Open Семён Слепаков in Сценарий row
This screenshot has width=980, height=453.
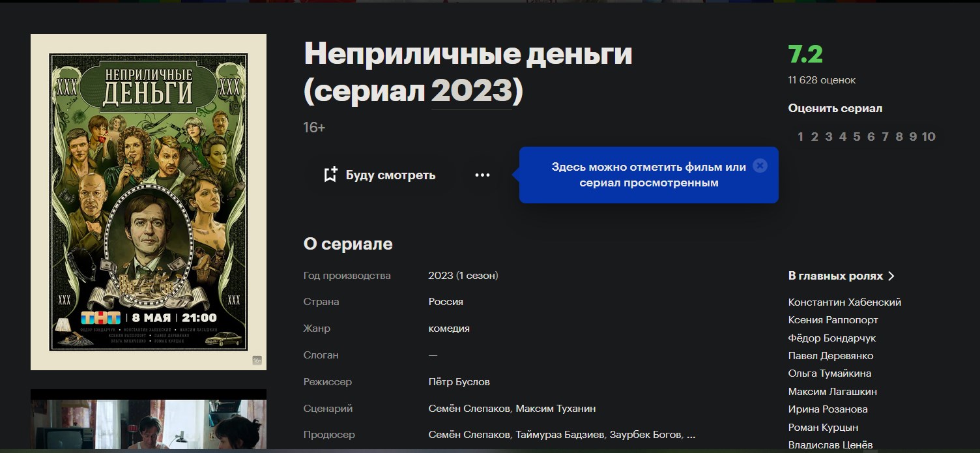[469, 409]
